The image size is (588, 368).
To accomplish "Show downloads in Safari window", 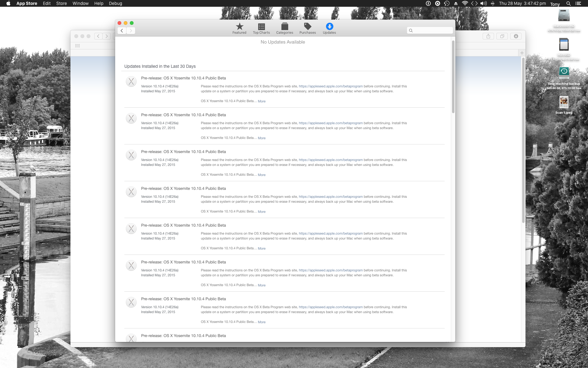I will click(x=516, y=36).
